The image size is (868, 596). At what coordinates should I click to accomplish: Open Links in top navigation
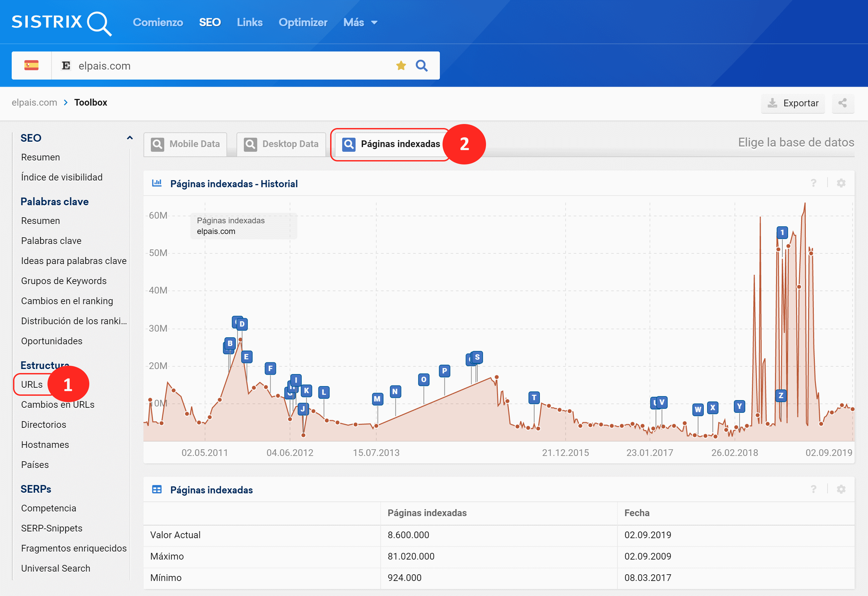tap(250, 22)
